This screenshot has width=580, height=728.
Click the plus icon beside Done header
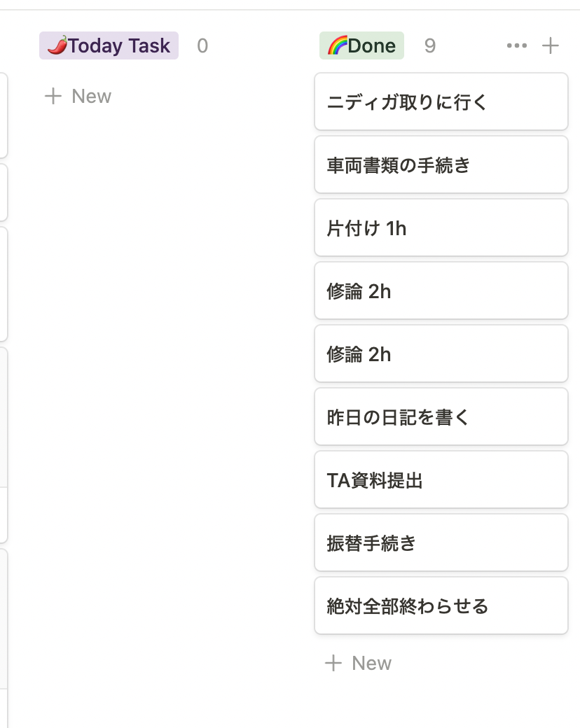(551, 46)
